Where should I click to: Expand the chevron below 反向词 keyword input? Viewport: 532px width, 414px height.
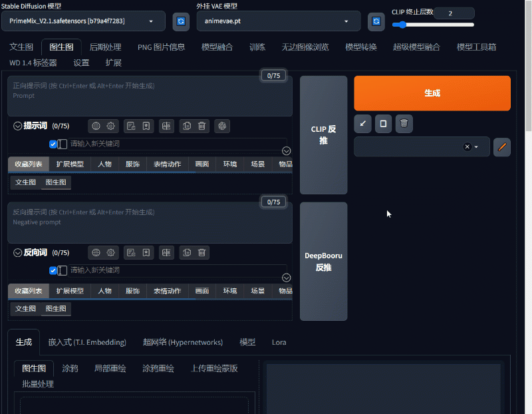(x=287, y=278)
